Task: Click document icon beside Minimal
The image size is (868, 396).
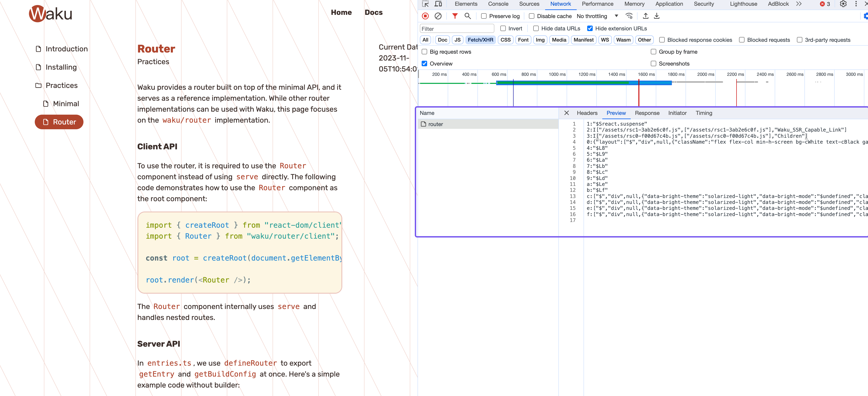Action: [46, 104]
